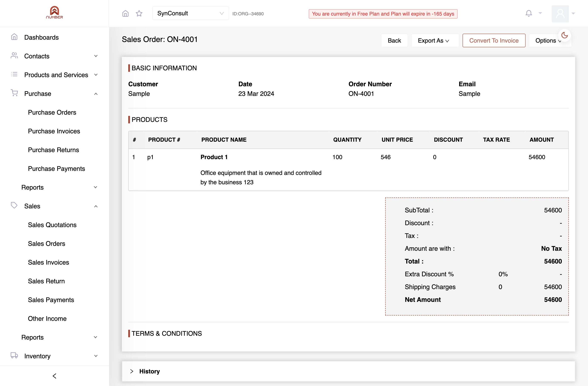Open user profile avatar

coord(560,14)
